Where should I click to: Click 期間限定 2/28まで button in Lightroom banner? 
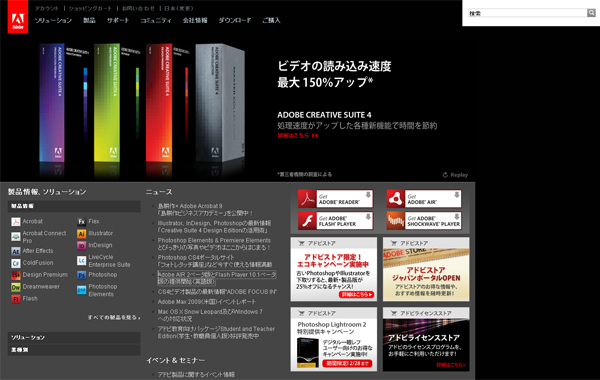[347, 363]
